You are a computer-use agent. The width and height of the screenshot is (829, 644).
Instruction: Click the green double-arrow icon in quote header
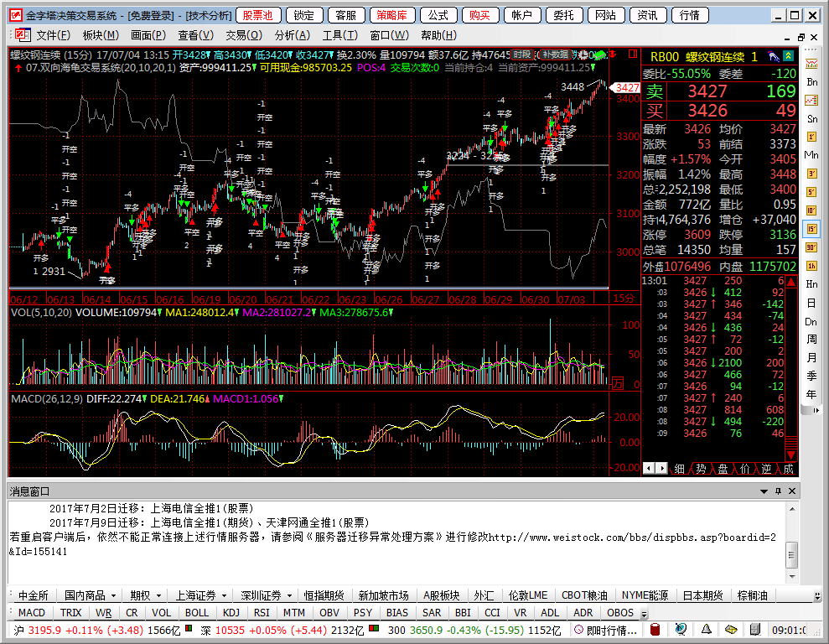point(788,56)
